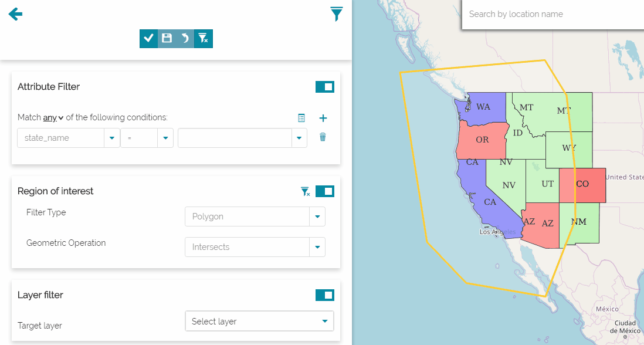Image resolution: width=644 pixels, height=345 pixels.
Task: Click the back arrow to exit filter panel
Action: [15, 13]
